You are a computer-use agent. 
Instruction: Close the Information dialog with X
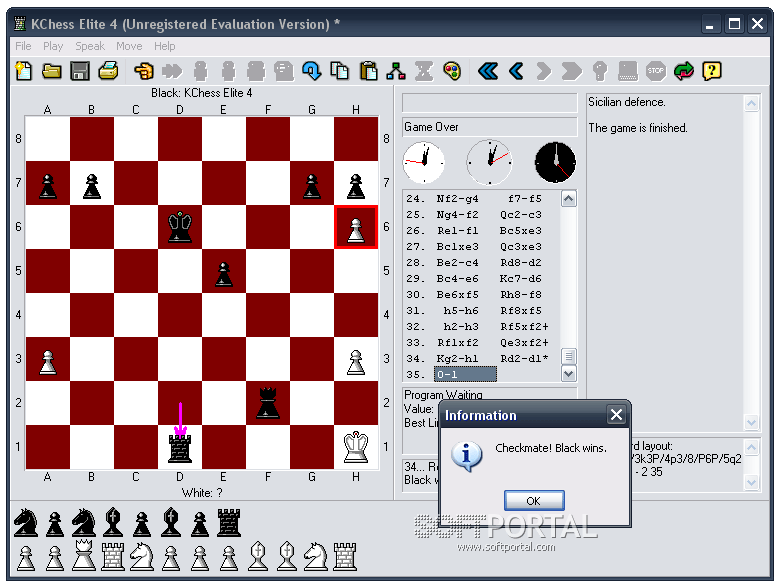tap(616, 414)
